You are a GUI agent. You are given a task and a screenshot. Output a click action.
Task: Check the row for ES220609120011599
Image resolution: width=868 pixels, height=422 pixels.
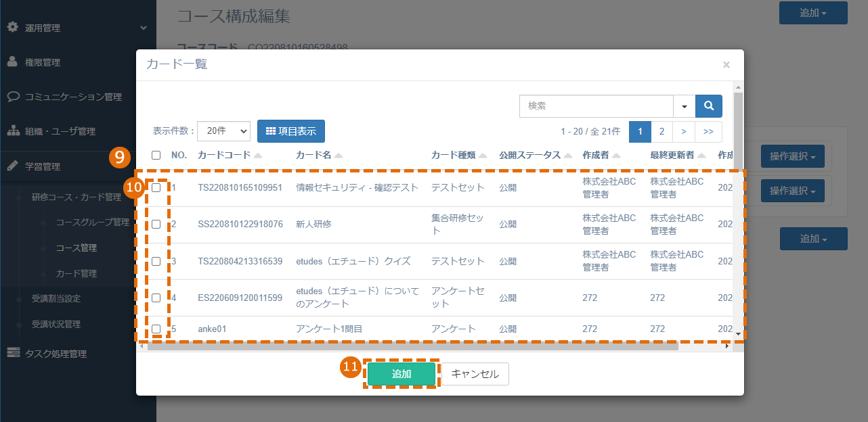pos(156,298)
